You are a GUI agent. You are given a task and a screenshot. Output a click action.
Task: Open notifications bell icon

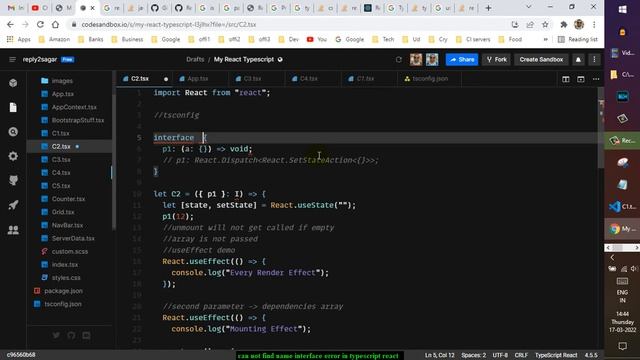coord(578,60)
